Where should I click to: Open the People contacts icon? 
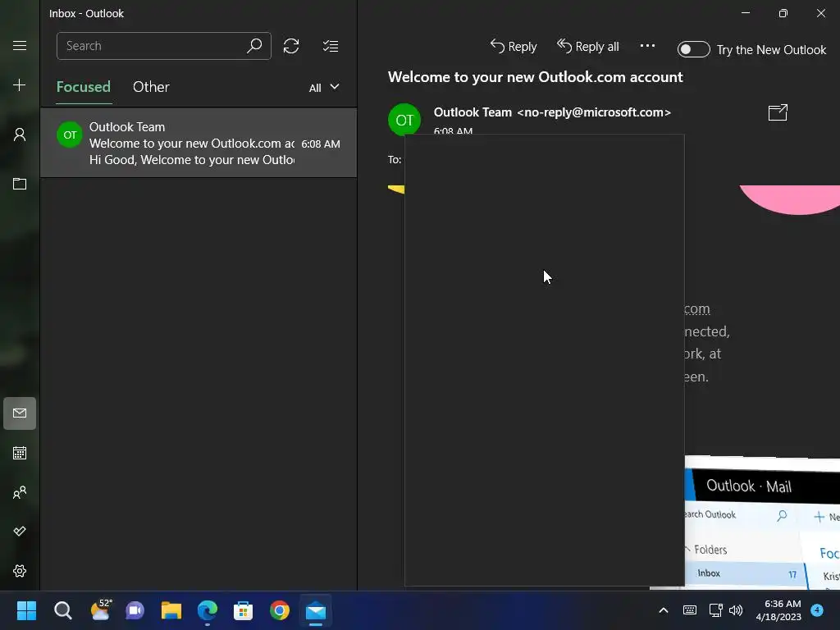(20, 492)
